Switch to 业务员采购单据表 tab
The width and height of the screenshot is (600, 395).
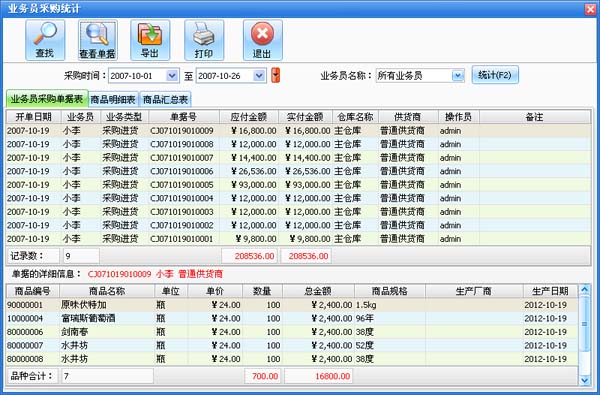pyautogui.click(x=47, y=100)
